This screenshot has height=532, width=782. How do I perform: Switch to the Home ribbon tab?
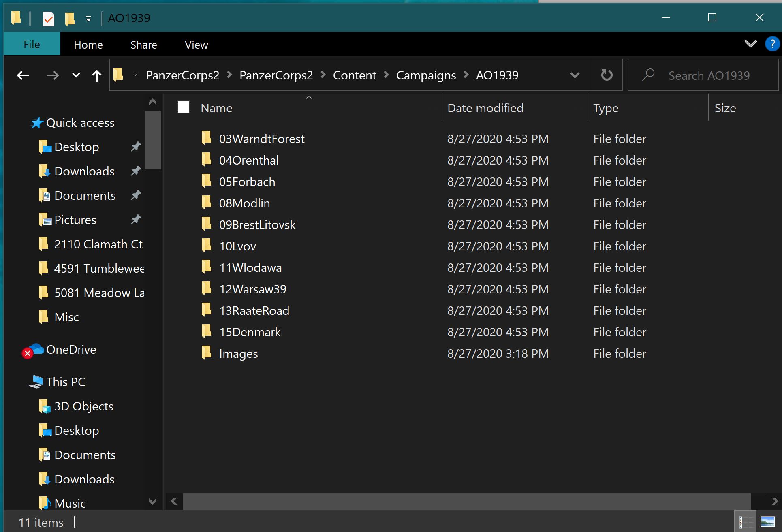(88, 45)
